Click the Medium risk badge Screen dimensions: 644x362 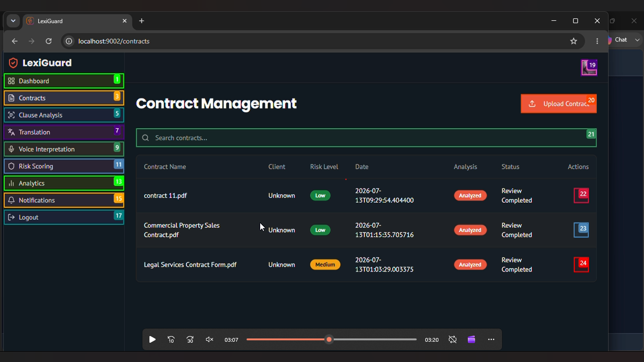[x=325, y=264]
